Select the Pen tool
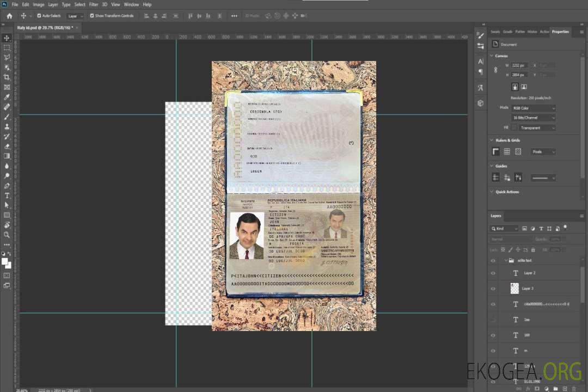 (7, 186)
